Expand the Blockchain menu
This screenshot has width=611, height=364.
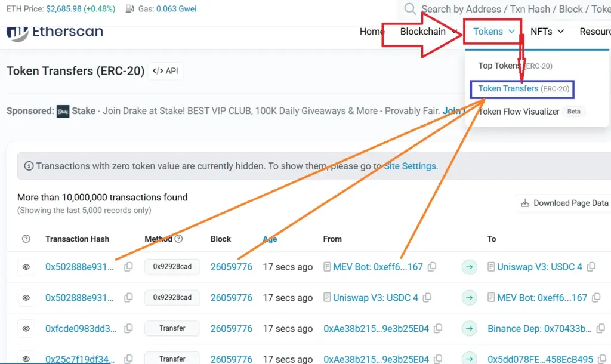click(x=428, y=32)
